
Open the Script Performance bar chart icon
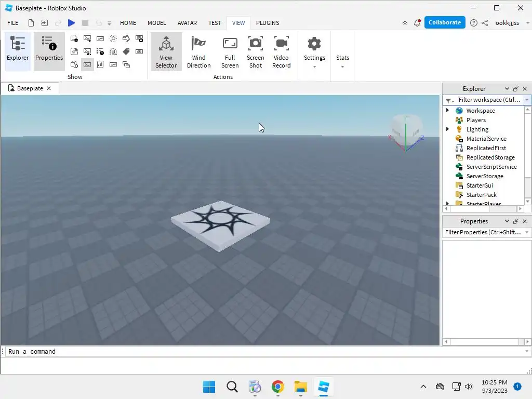tap(100, 64)
